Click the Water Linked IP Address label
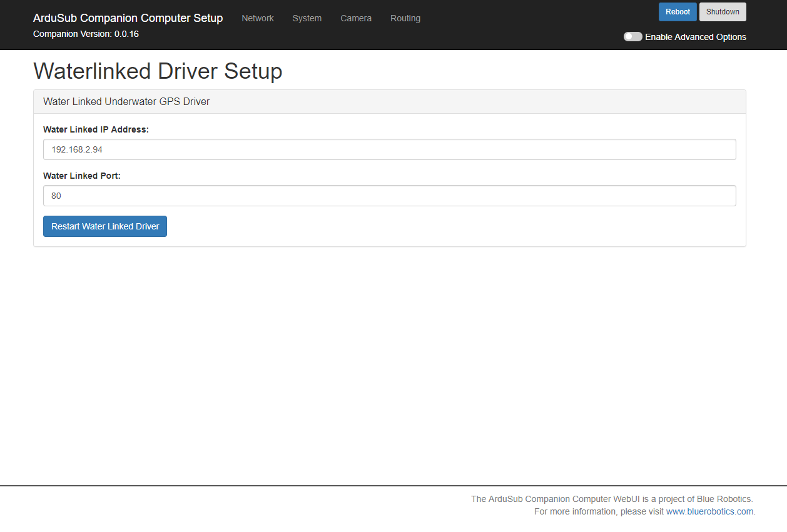787x532 pixels. (x=96, y=129)
